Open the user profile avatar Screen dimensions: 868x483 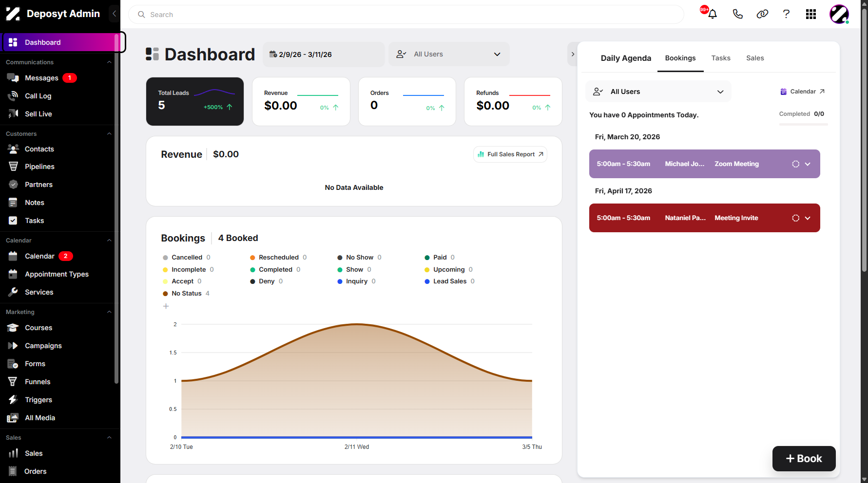[839, 14]
